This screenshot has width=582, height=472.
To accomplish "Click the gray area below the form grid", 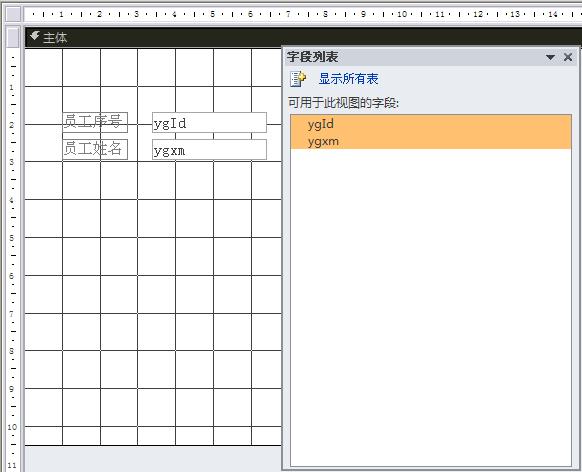I will pos(152,459).
